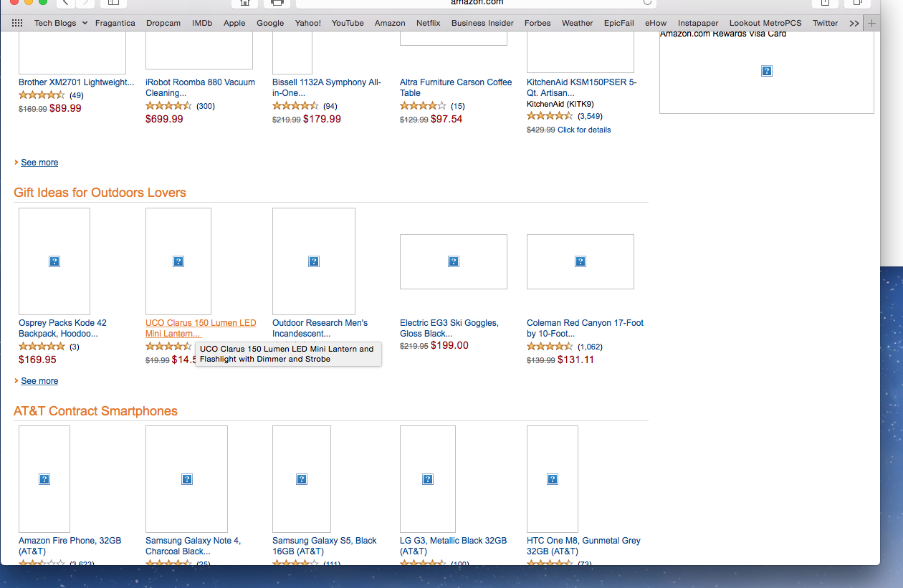Click the star rating for Osprey Packs Kode 42

coord(42,347)
